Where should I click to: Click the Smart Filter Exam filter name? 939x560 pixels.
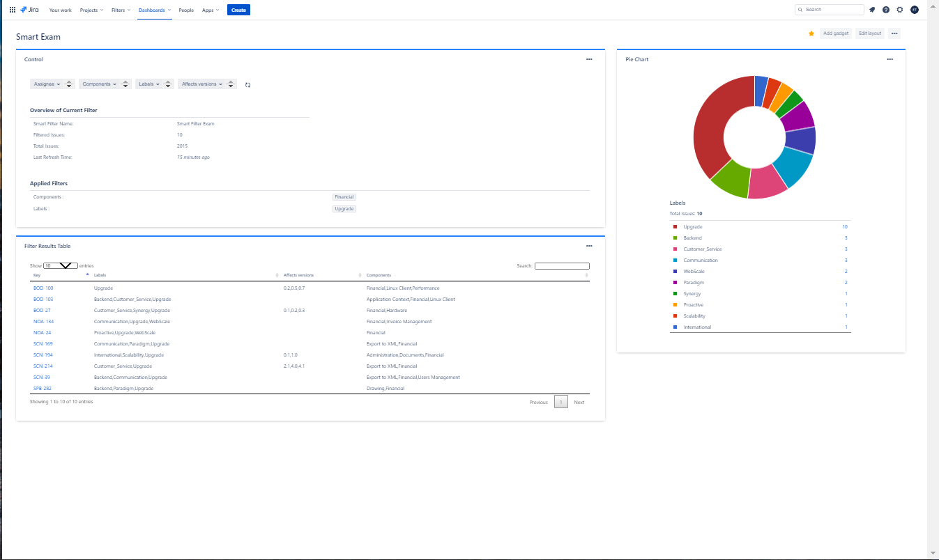(x=196, y=124)
